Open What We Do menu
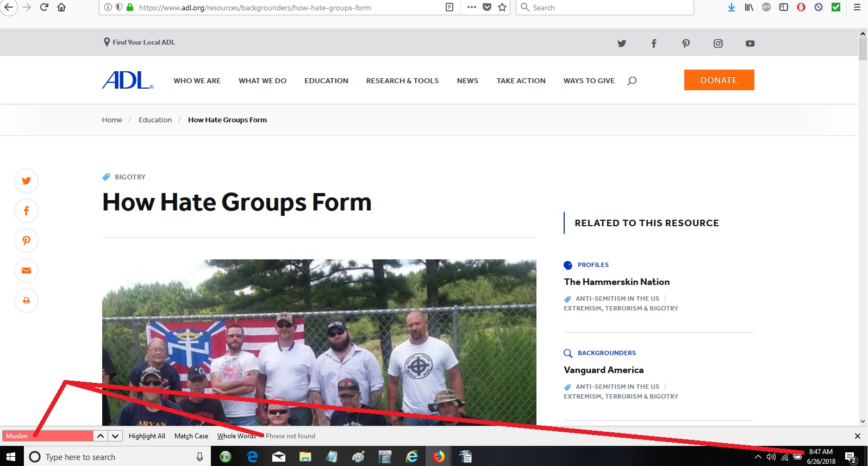Screen dimensions: 868x466 tap(263, 80)
